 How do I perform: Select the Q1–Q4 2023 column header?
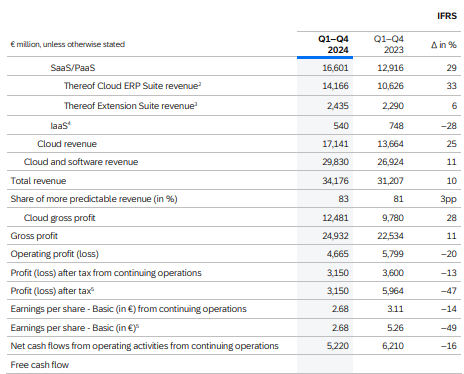[x=388, y=44]
